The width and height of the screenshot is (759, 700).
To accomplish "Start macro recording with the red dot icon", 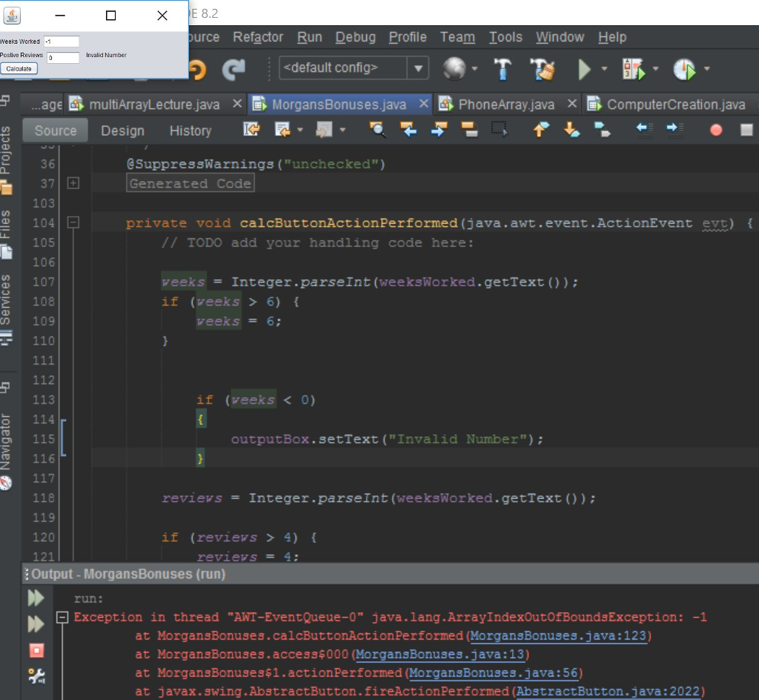I will pyautogui.click(x=716, y=130).
